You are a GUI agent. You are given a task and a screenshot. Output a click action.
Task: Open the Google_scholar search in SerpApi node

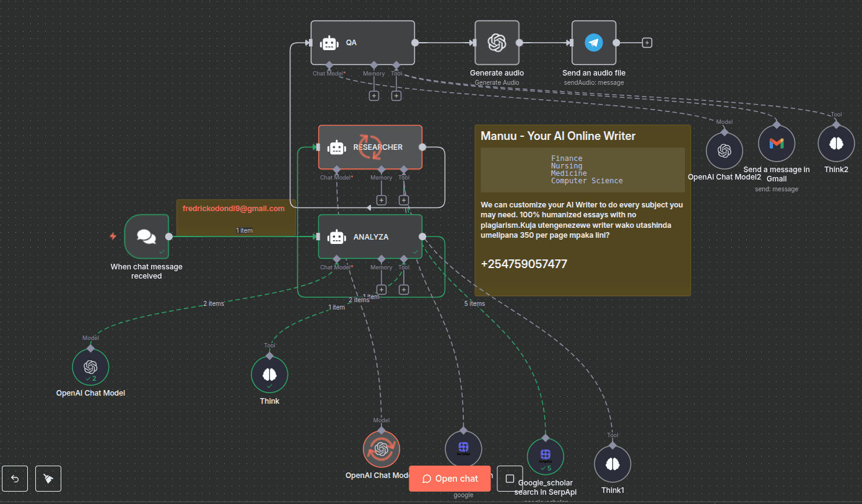pos(546,456)
